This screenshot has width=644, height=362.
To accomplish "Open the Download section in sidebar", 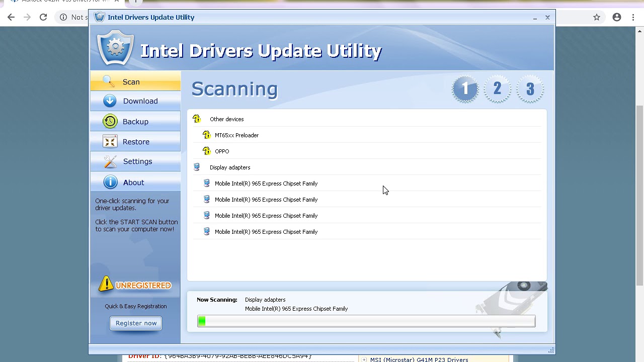I will pos(135,101).
